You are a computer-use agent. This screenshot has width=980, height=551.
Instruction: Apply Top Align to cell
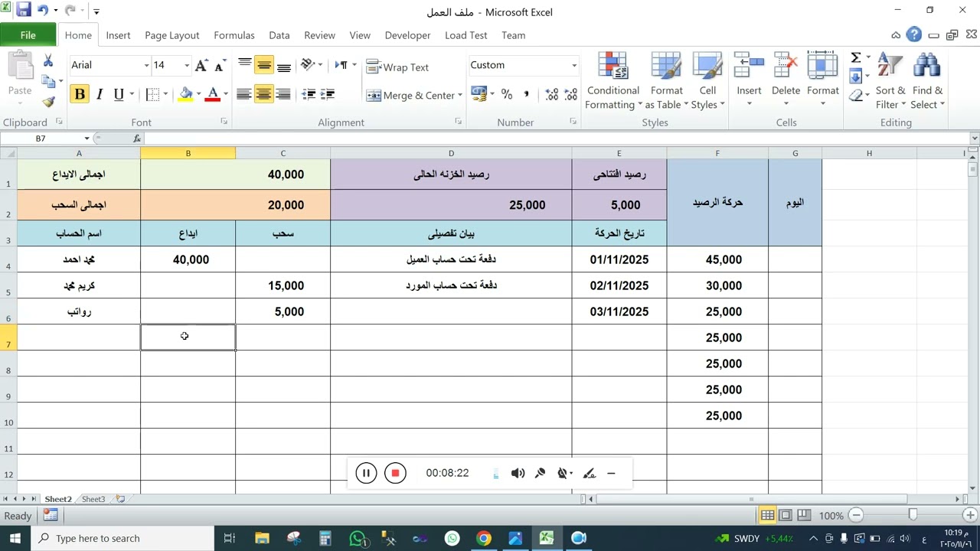[245, 66]
